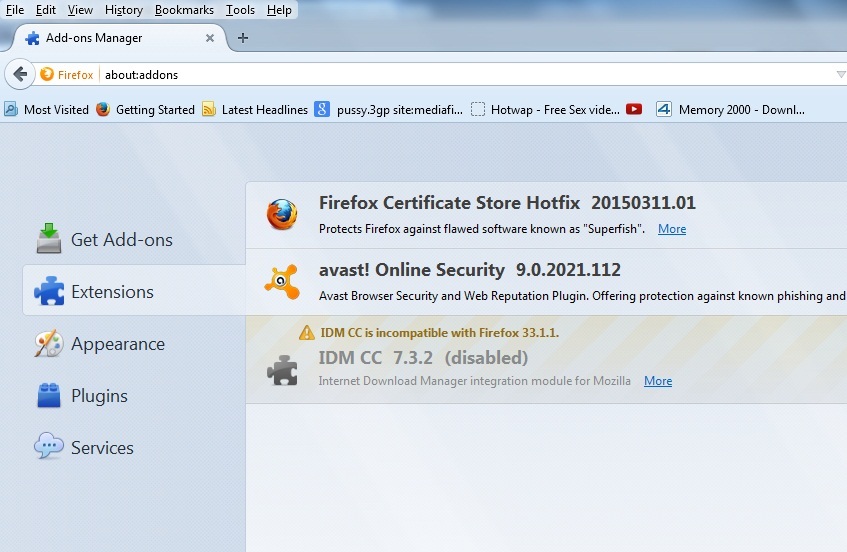This screenshot has height=552, width=847.
Task: Open the Edit menu
Action: [x=45, y=10]
